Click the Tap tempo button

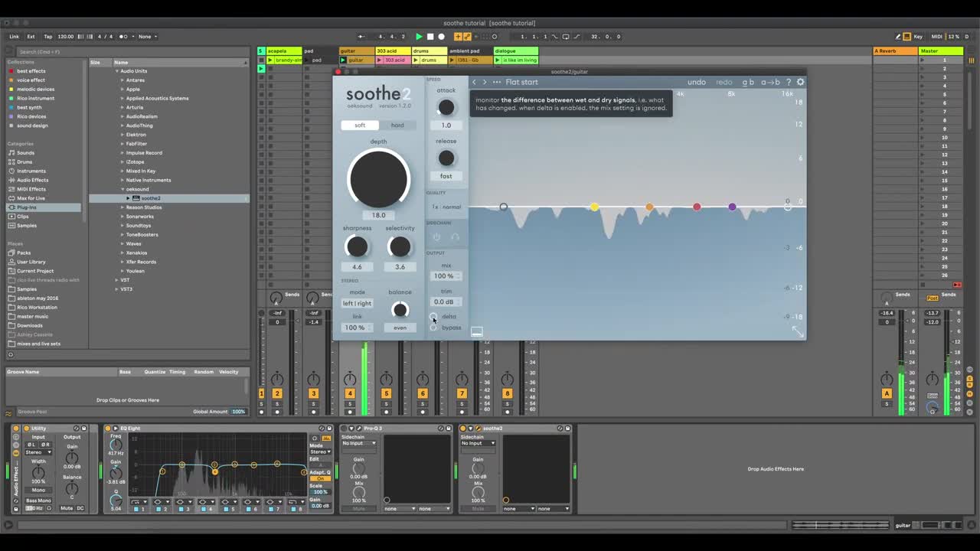click(48, 37)
